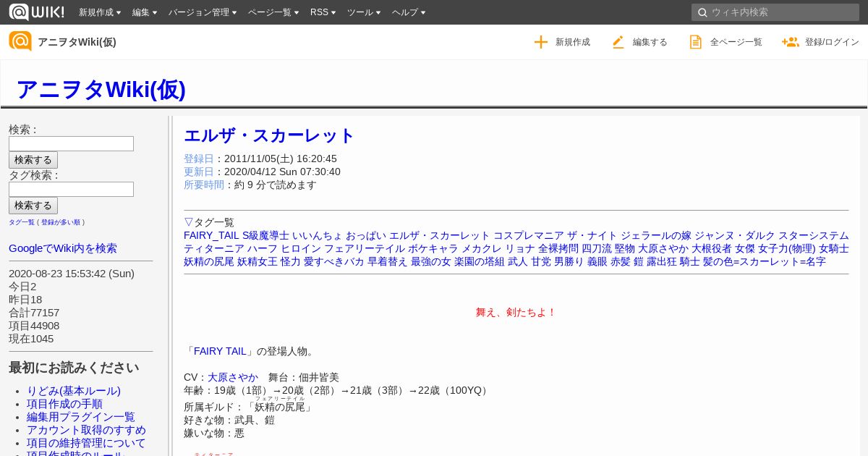Screen dimensions: 868x456
Task: Open the 全裸拷問 tag
Action: (x=558, y=248)
